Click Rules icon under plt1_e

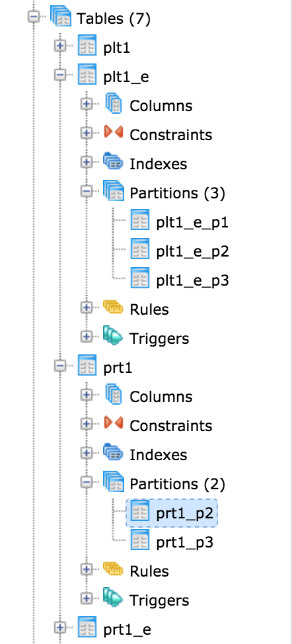click(x=114, y=307)
